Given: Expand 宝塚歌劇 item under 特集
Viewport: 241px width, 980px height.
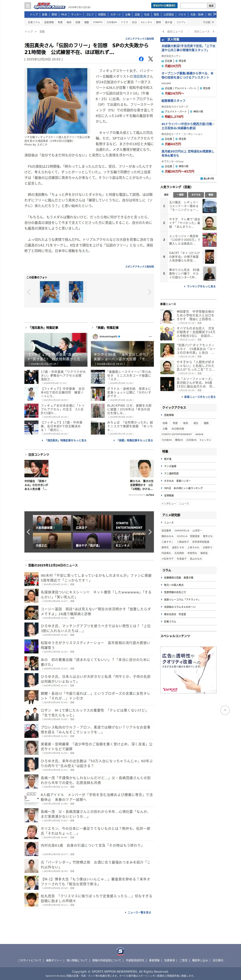Looking at the screenshot, I should (x=188, y=495).
